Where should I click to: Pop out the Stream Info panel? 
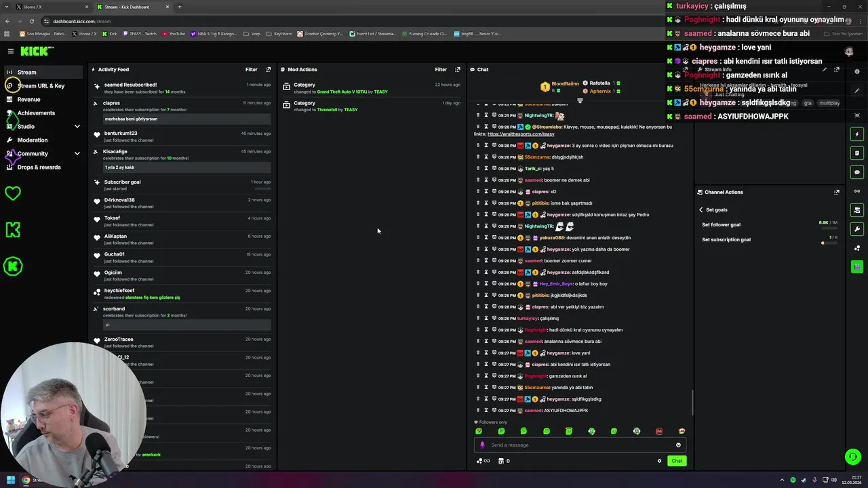836,69
